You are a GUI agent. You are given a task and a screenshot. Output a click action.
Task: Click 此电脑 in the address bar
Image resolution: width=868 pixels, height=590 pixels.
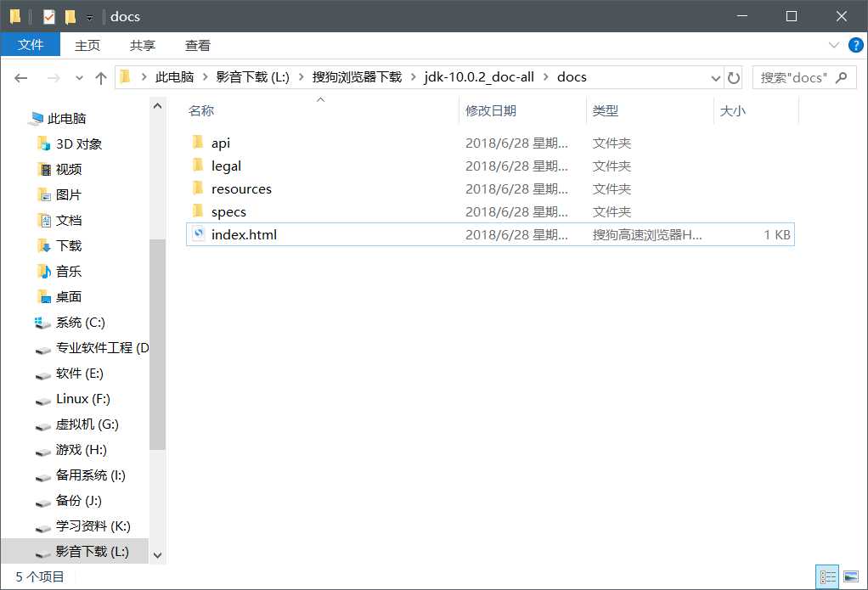point(174,77)
